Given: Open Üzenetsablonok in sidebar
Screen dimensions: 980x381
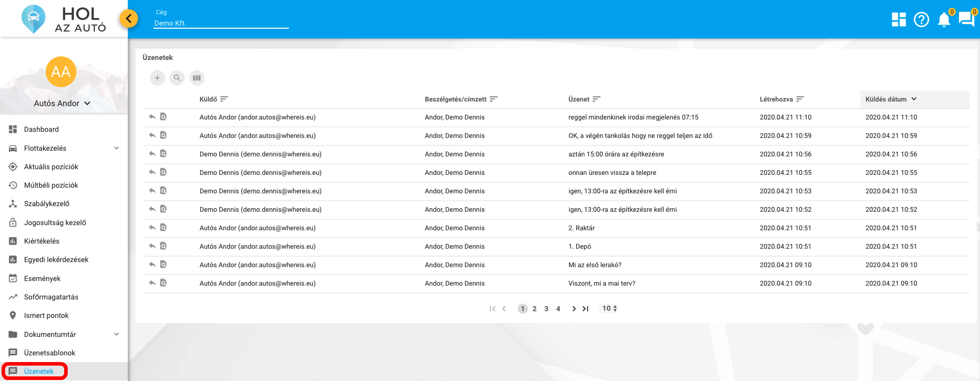Looking at the screenshot, I should (x=49, y=353).
